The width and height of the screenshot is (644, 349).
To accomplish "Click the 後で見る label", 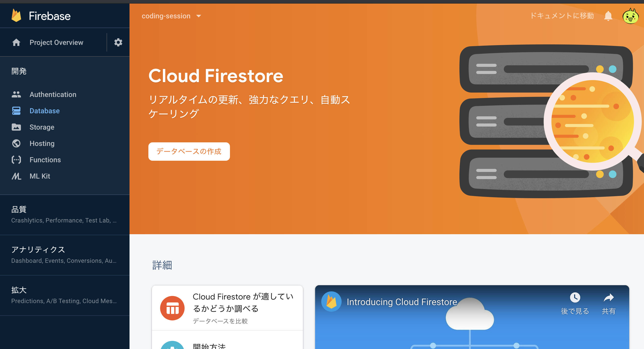I will point(575,311).
